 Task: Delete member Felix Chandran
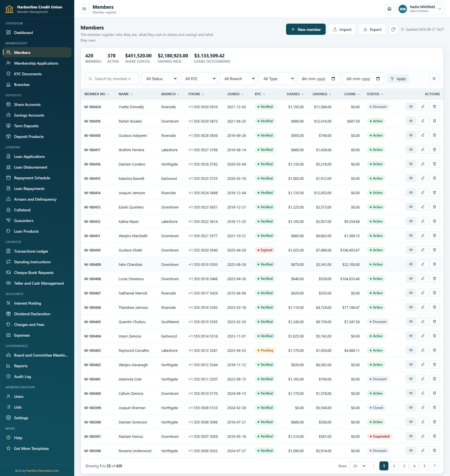435,264
